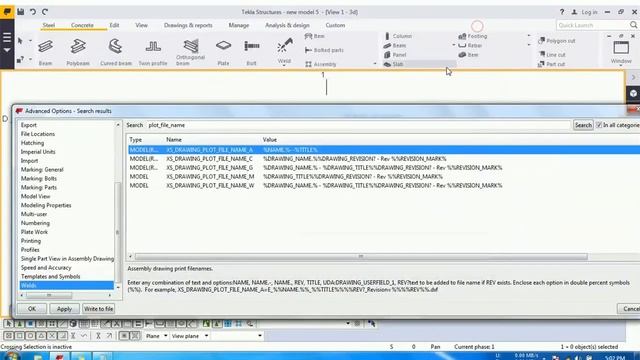The width and height of the screenshot is (640, 360).
Task: Select the concrete Slab tool
Action: 393,64
